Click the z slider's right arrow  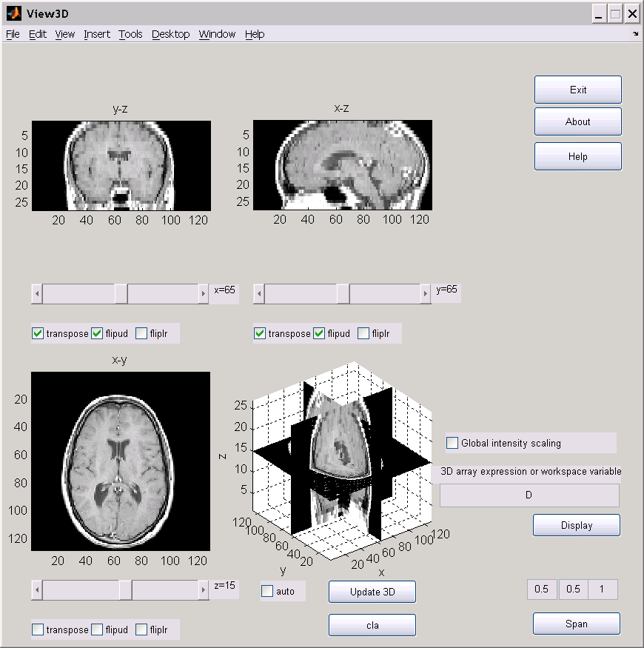pyautogui.click(x=204, y=590)
